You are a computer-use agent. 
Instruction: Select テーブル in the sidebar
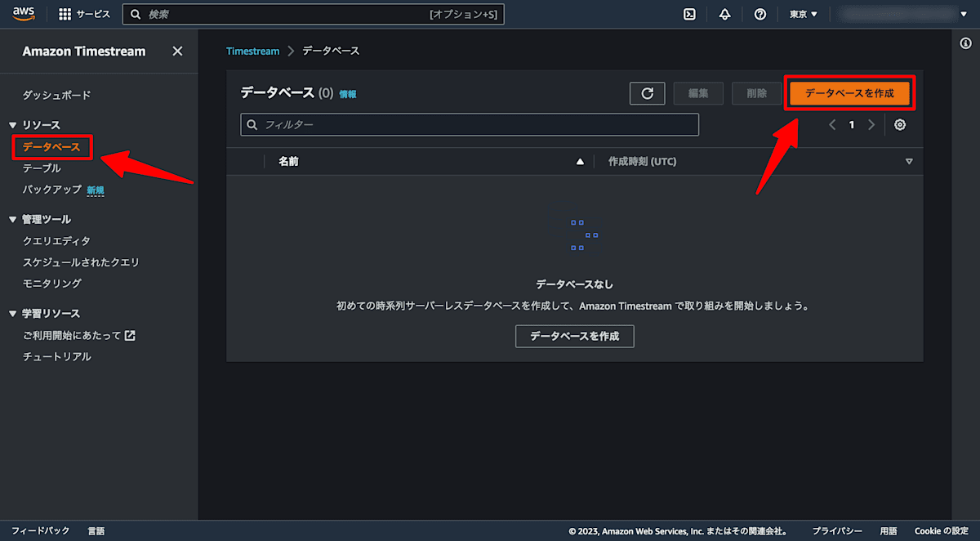pos(42,168)
